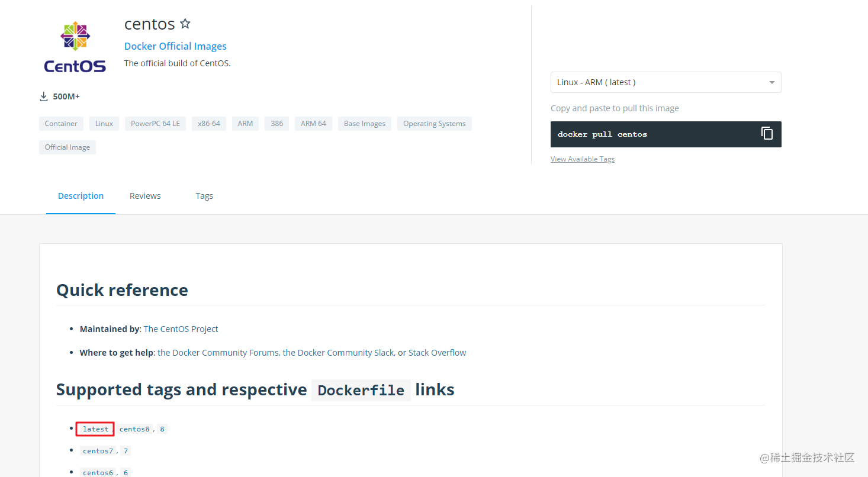Screen dimensions: 868x477
Task: Click 'The official build of CentOS.' text
Action: [177, 63]
